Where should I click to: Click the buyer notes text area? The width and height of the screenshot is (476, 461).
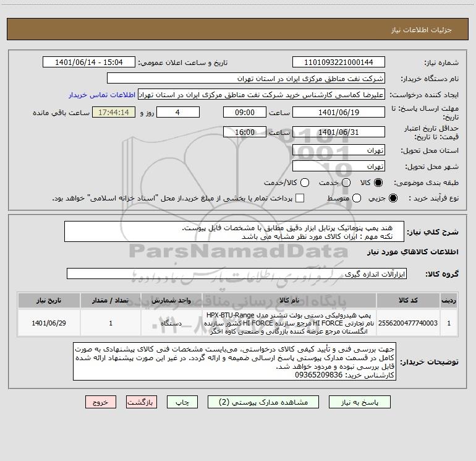coord(234,361)
